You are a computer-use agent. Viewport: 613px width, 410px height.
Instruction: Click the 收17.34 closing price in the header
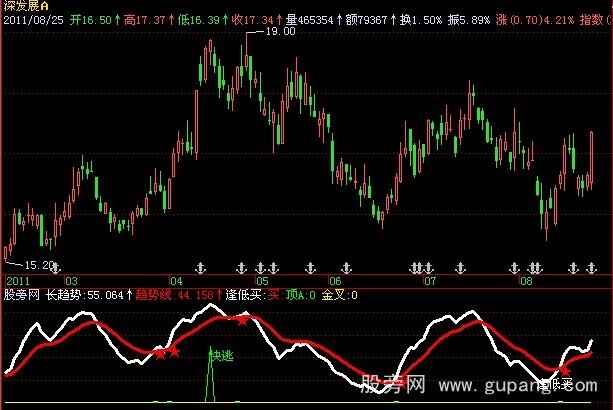coord(237,18)
